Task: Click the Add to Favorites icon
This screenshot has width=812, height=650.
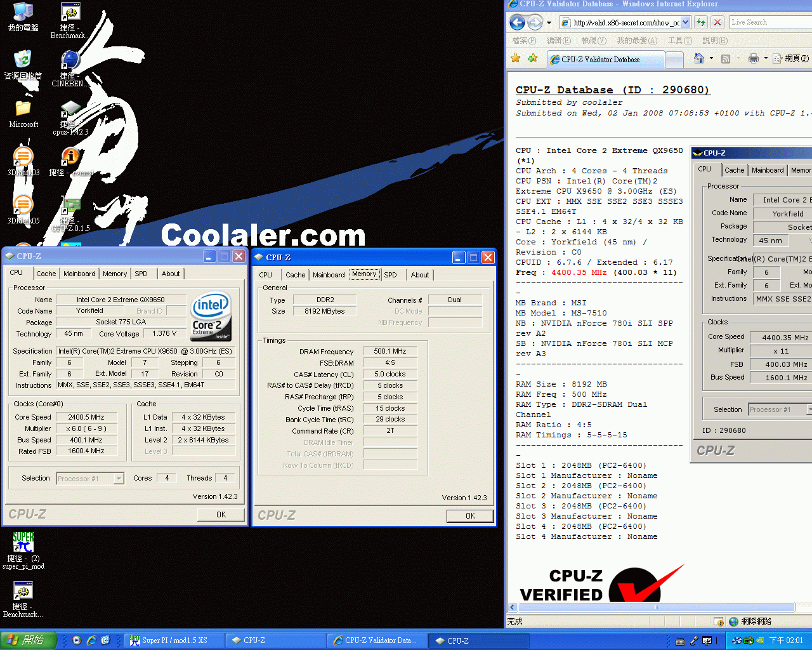Action: click(x=532, y=58)
